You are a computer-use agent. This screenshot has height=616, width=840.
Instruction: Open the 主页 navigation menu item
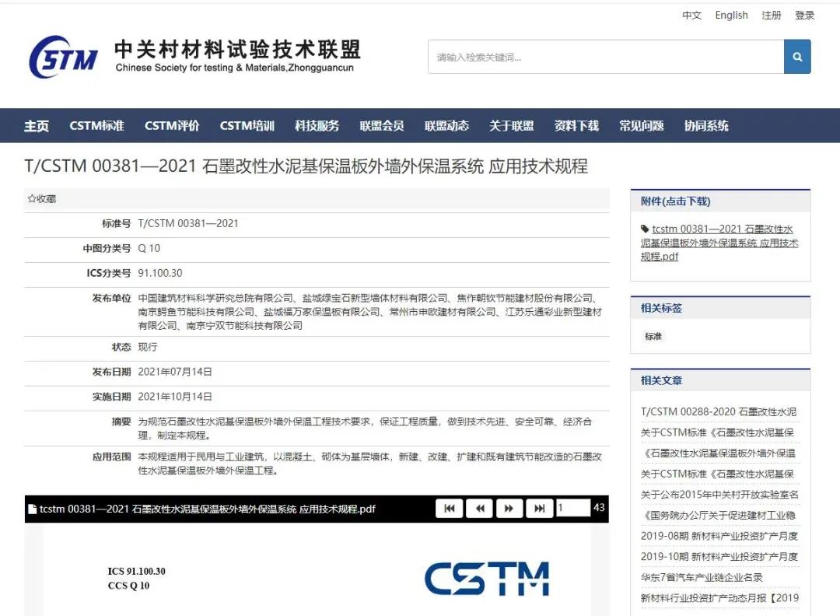37,126
